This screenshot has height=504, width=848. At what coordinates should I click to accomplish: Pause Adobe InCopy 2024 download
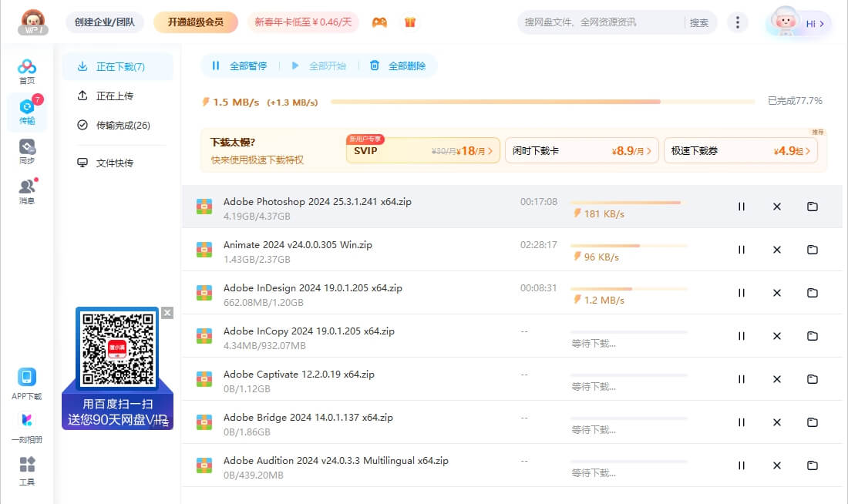point(742,336)
